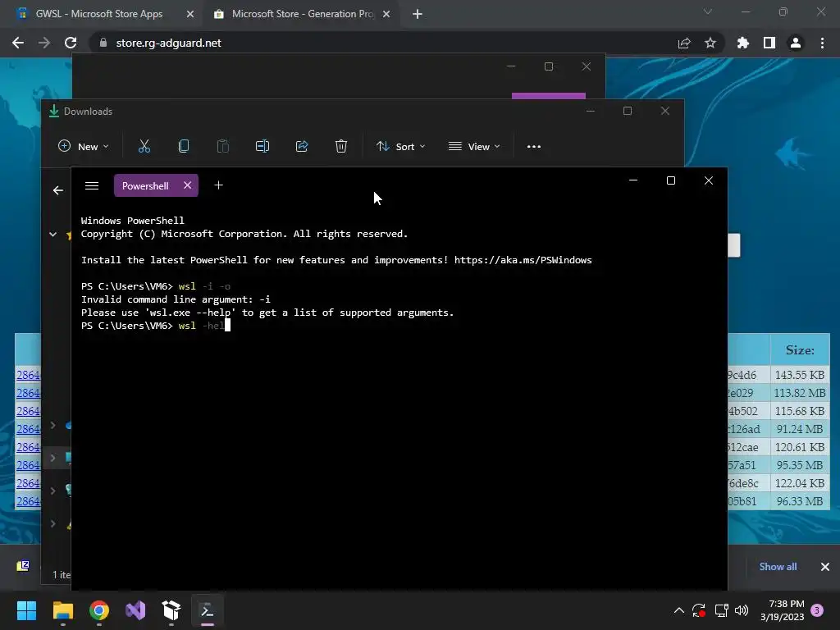Open Google Chrome from the taskbar
This screenshot has width=840, height=630.
click(99, 610)
